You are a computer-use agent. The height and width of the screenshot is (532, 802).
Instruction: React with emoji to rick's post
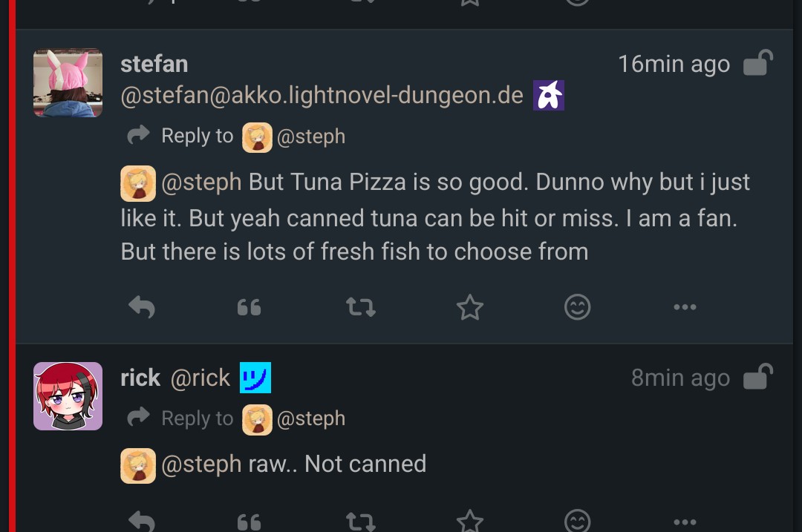pyautogui.click(x=577, y=522)
